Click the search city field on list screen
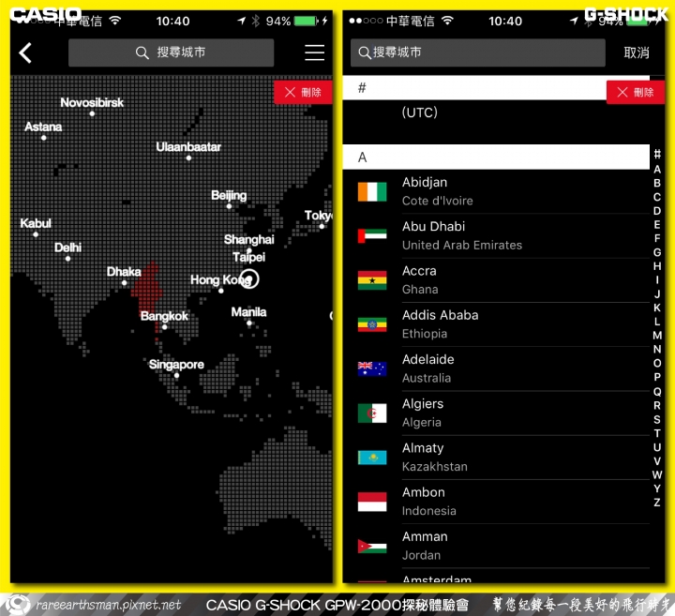Image resolution: width=675 pixels, height=616 pixels. pyautogui.click(x=478, y=53)
